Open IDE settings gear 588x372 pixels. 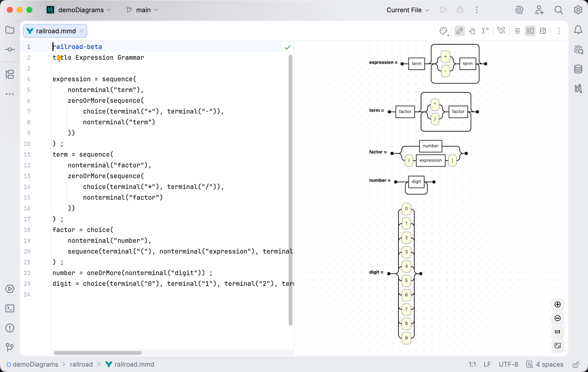coord(578,10)
